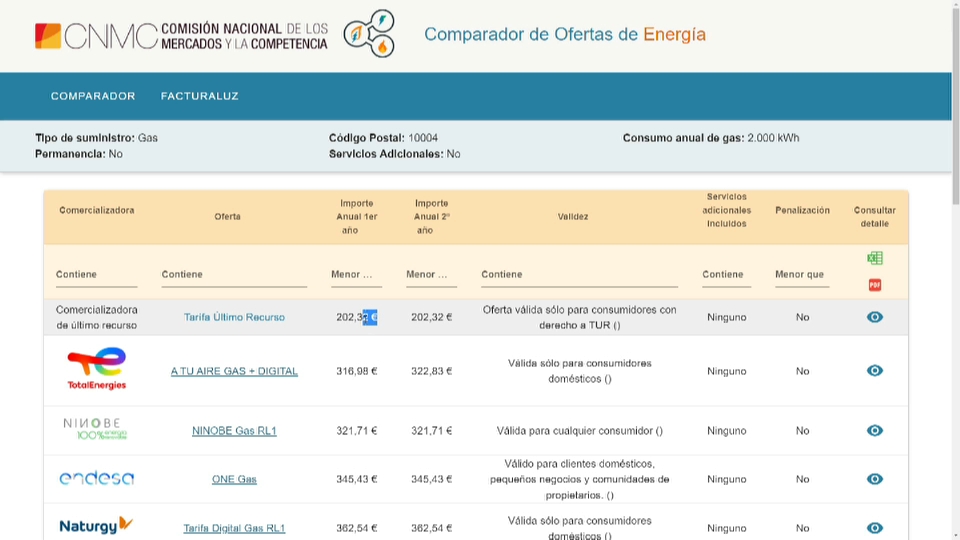Viewport: 960px width, 540px height.
Task: Sort by Penalización column header
Action: 802,210
